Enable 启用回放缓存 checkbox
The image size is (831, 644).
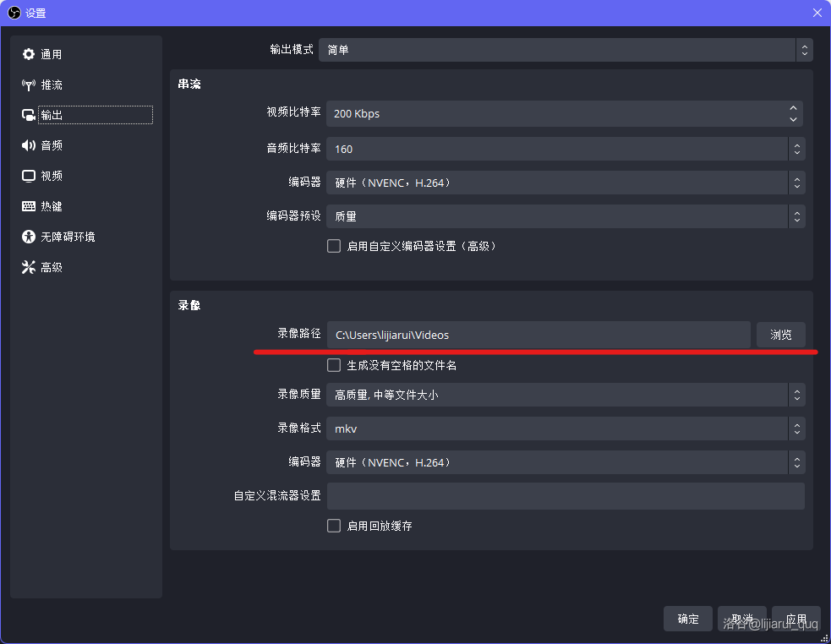[x=334, y=526]
